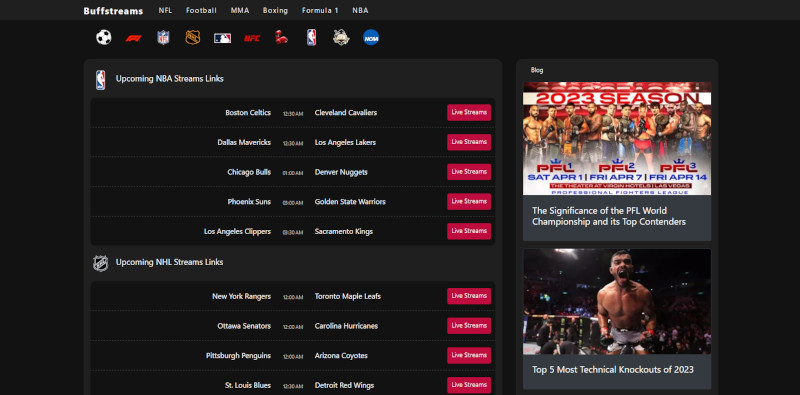Click the Golden State Warriors team name
The height and width of the screenshot is (395, 800).
pyautogui.click(x=351, y=202)
